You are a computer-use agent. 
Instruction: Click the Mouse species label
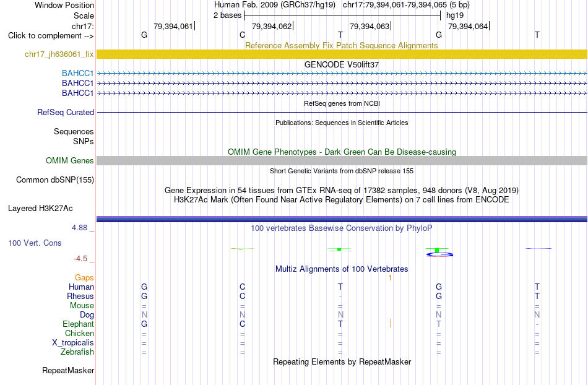click(x=82, y=306)
